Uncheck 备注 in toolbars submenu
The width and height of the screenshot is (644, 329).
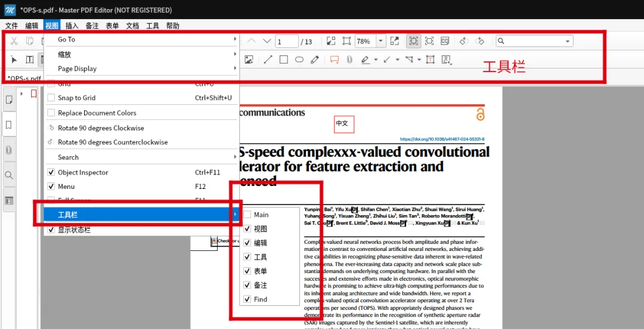[x=247, y=285]
